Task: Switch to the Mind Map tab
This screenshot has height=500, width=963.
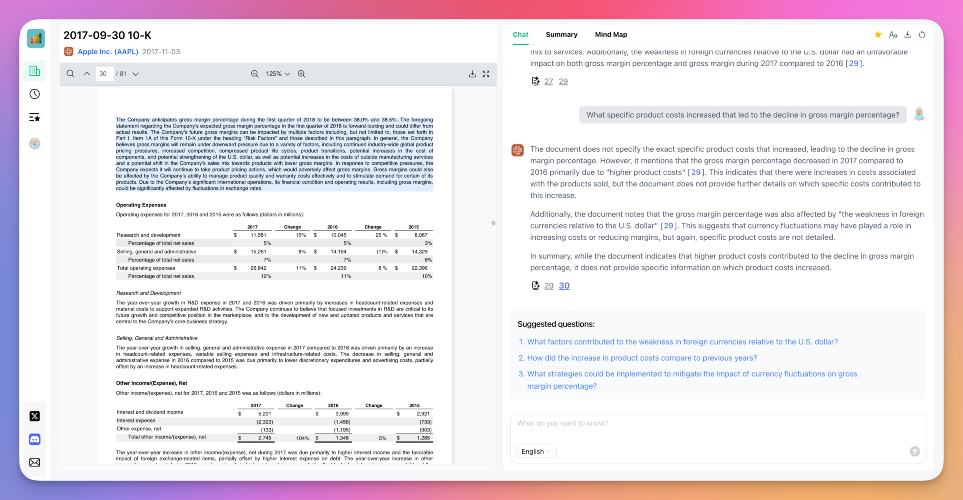Action: pyautogui.click(x=611, y=34)
